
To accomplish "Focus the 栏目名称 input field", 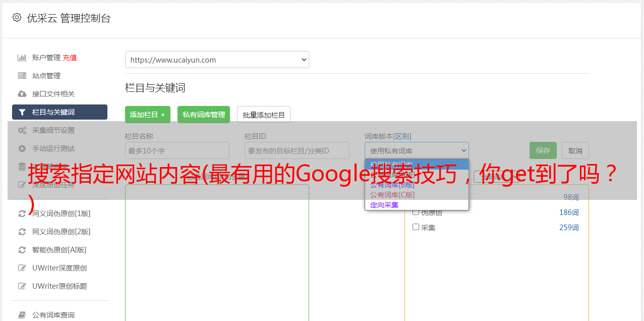I will click(x=177, y=150).
